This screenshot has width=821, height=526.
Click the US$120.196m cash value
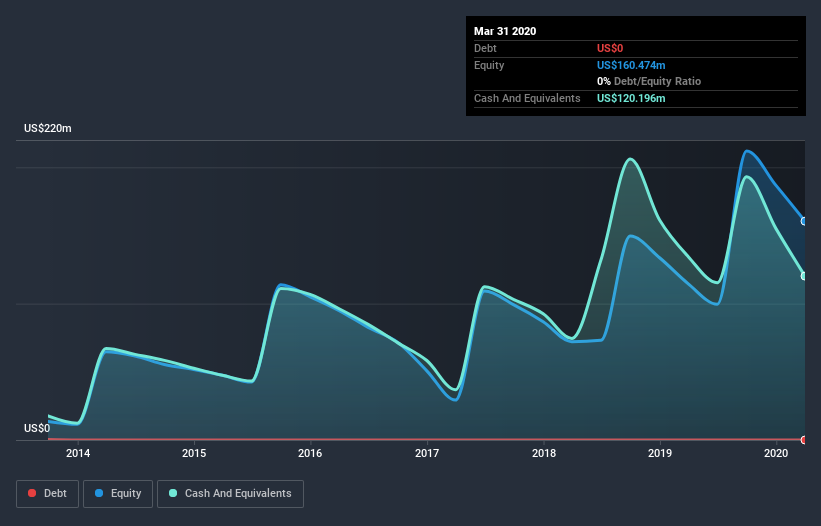point(631,98)
